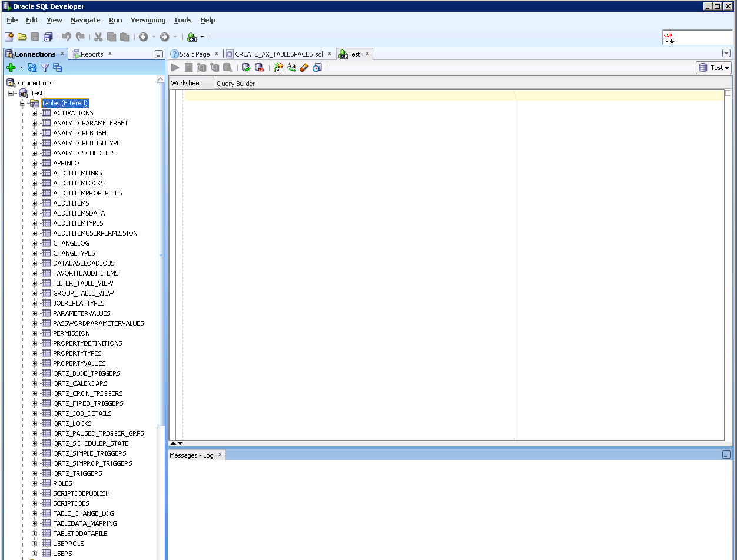The height and width of the screenshot is (560, 737).
Task: Click the Unshared SQL Worksheet icon
Action: point(278,68)
